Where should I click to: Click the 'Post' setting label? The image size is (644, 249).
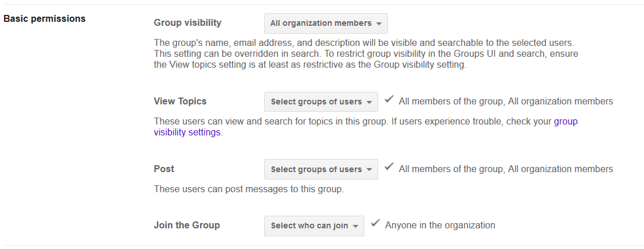pos(164,169)
